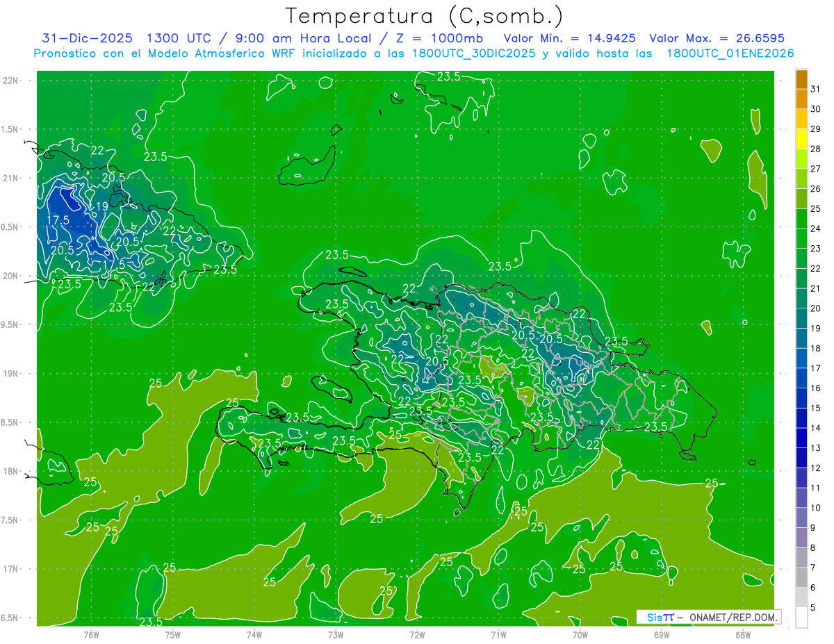The image size is (834, 644).
Task: Select the "Valor Max. = 26.6595" readout
Action: coord(717,38)
